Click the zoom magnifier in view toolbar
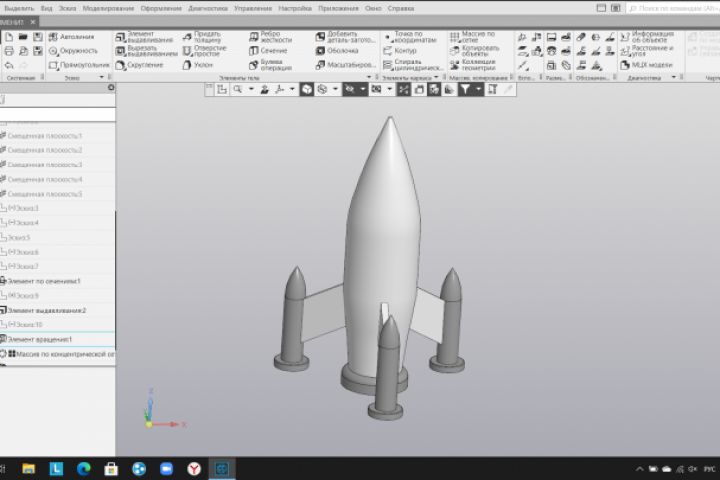 pos(238,89)
